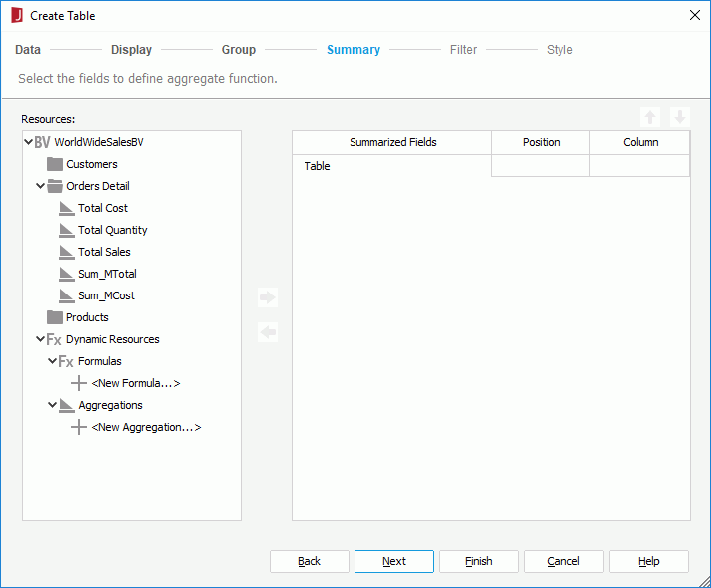711x588 pixels.
Task: Click the Column column header
Action: point(640,143)
